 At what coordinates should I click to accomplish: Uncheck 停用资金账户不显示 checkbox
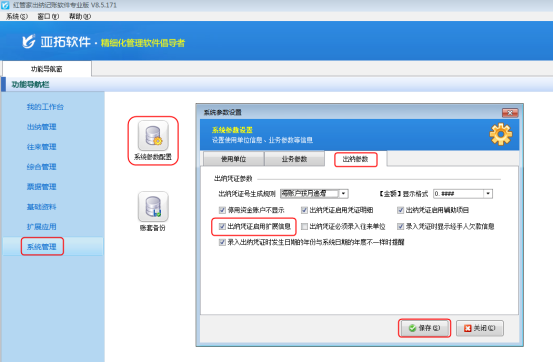click(x=222, y=210)
